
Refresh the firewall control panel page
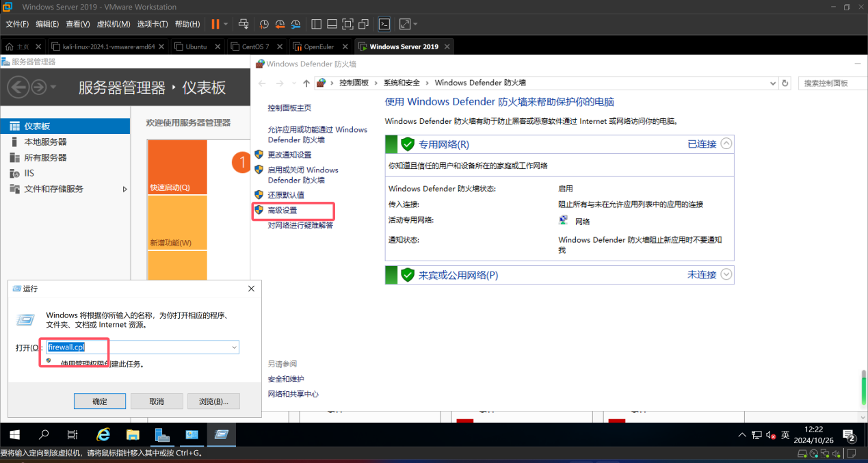(x=786, y=83)
